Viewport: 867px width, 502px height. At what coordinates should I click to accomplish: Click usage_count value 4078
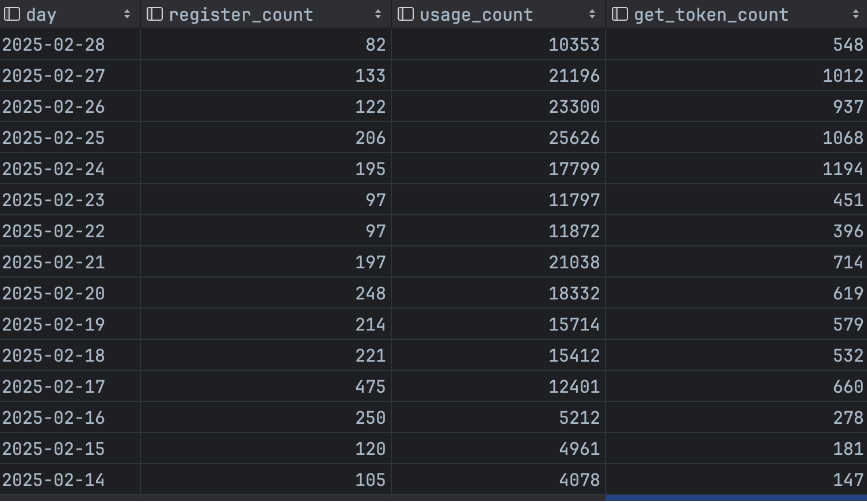(x=579, y=479)
